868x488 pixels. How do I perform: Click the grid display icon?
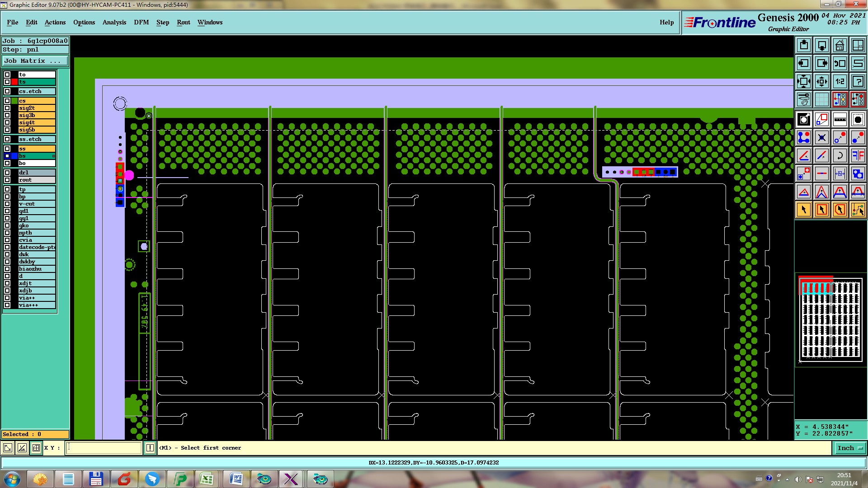pos(821,99)
